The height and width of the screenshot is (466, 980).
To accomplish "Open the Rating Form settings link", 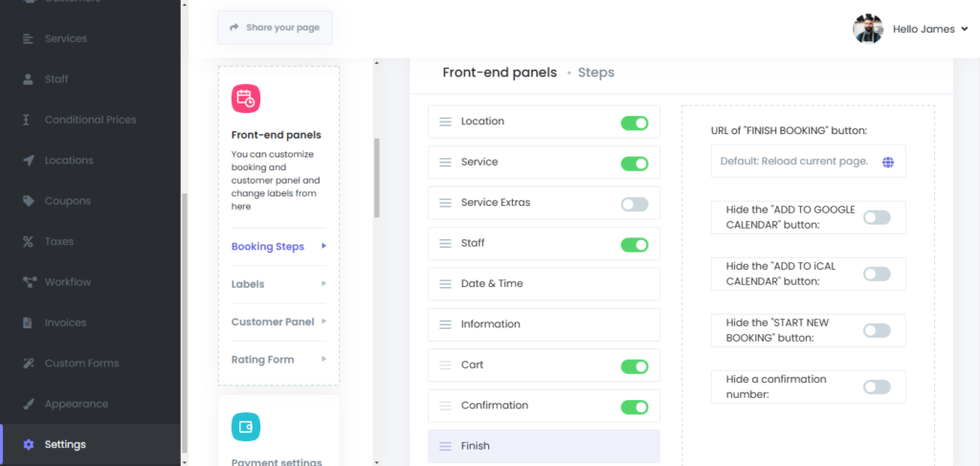I will (278, 360).
